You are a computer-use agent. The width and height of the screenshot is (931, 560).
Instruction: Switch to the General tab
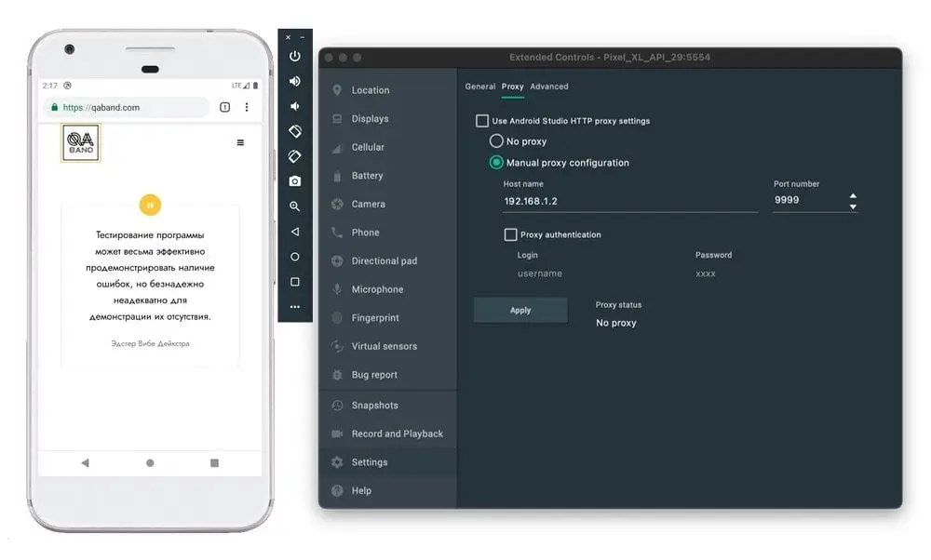[479, 87]
